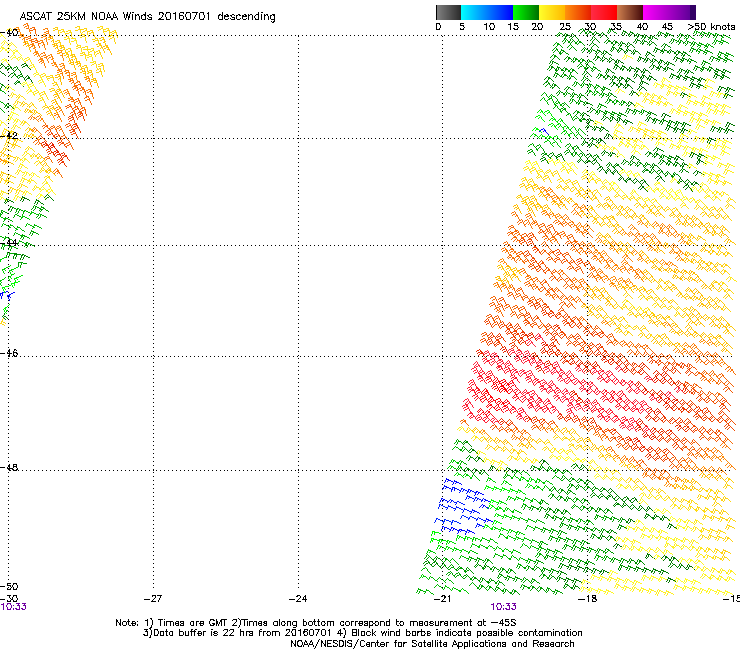Click the '35' color bar scale label
740x650 pixels.
tap(616, 27)
